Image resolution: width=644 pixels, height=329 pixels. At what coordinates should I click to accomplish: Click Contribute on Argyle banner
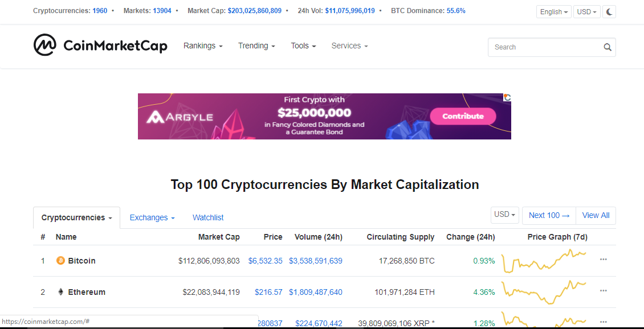(x=463, y=116)
